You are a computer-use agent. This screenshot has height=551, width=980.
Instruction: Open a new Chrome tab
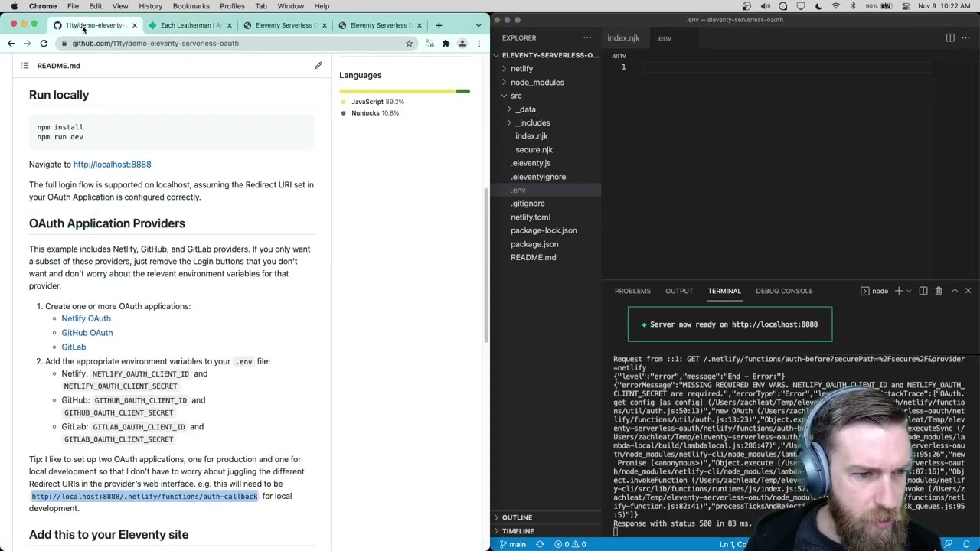(439, 25)
